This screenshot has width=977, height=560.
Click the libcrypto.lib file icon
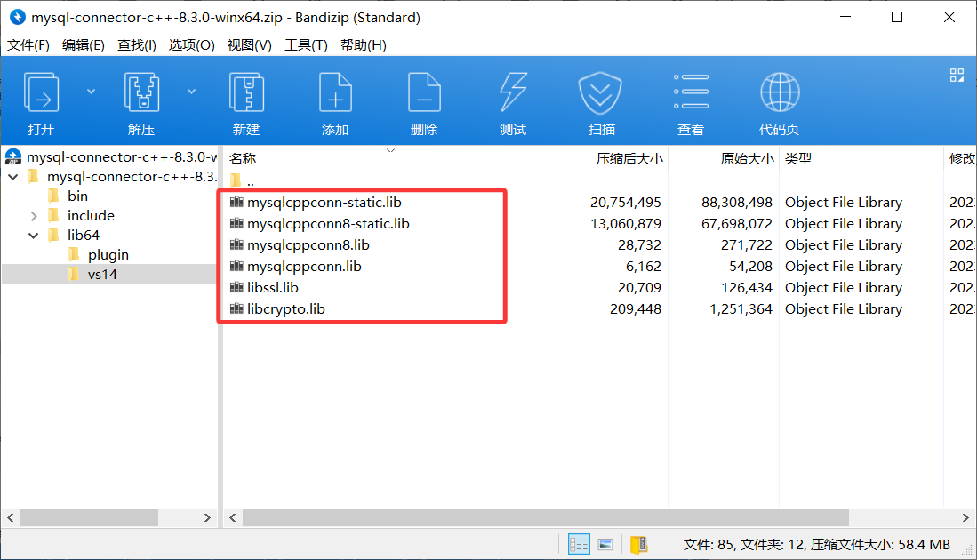(236, 309)
